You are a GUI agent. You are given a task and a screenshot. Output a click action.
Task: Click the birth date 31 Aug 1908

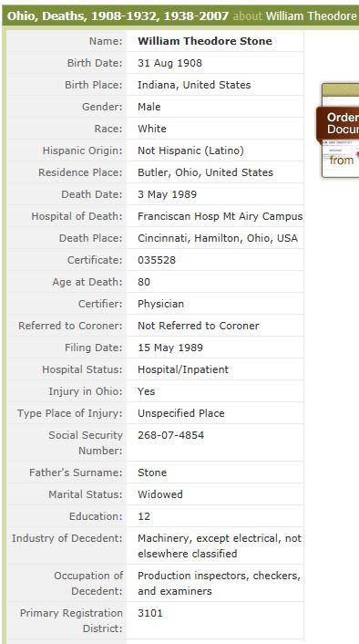(169, 63)
